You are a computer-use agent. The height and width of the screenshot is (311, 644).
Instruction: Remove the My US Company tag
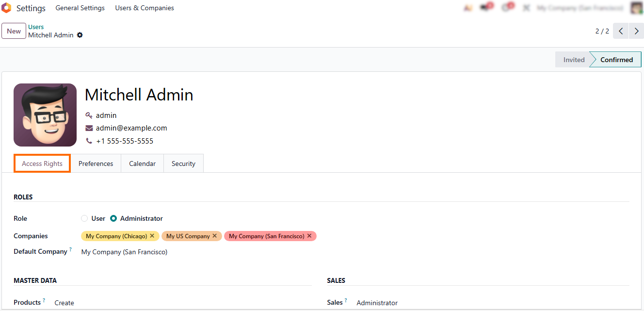tap(214, 236)
